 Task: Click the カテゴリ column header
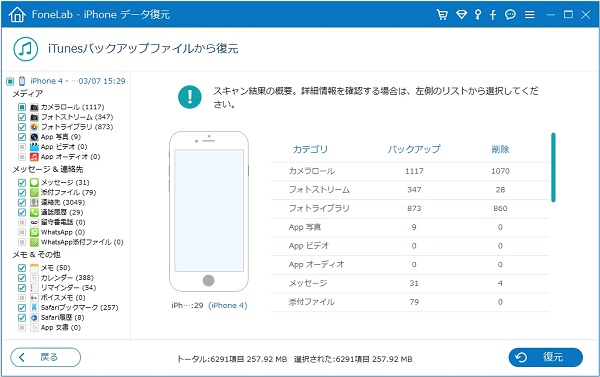pos(310,149)
